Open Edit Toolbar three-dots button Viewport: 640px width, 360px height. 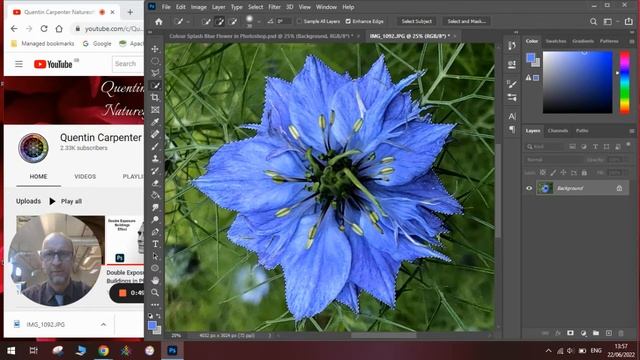coord(155,305)
